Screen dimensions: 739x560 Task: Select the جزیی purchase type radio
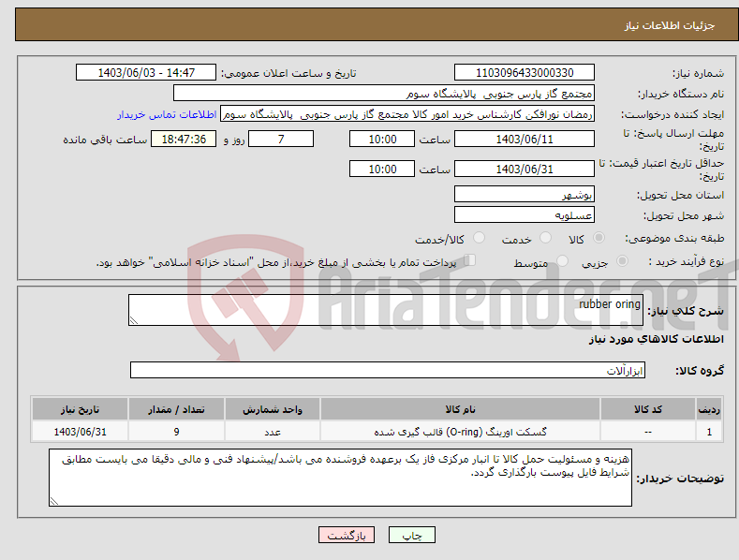(x=622, y=260)
